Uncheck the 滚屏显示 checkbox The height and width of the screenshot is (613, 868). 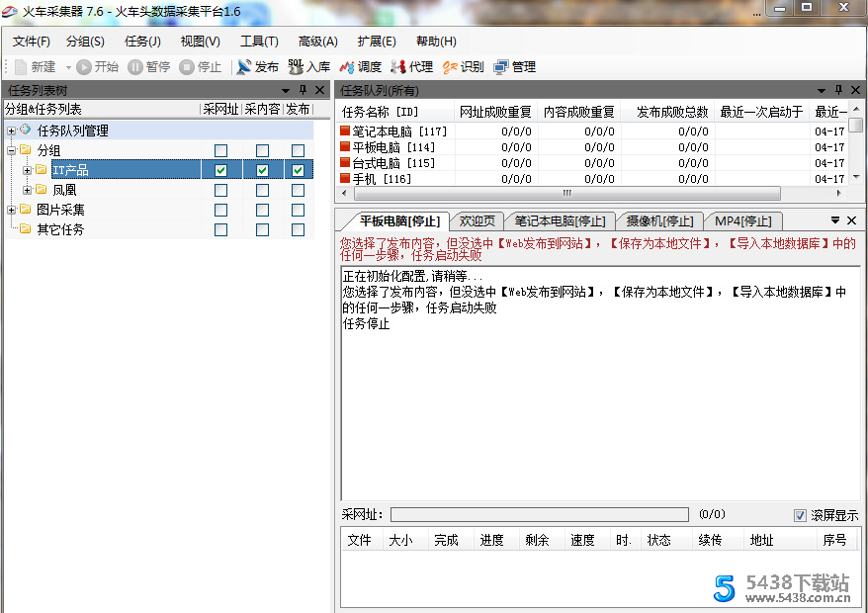click(800, 514)
